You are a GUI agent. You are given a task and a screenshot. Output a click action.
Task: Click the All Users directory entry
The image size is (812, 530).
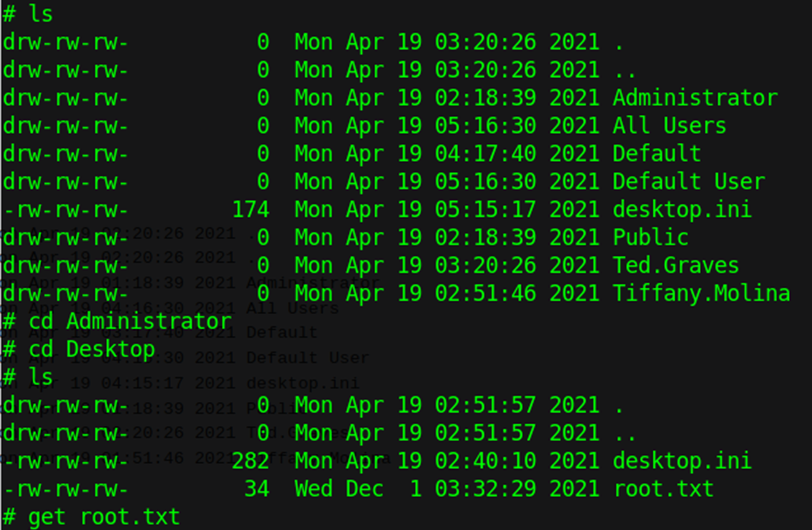(x=670, y=126)
